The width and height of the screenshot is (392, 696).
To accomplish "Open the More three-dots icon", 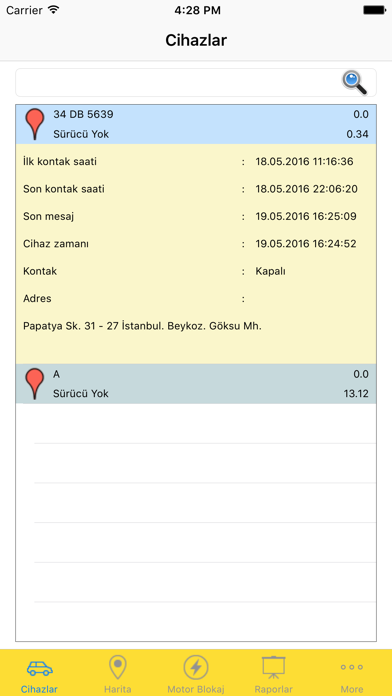I will [352, 667].
